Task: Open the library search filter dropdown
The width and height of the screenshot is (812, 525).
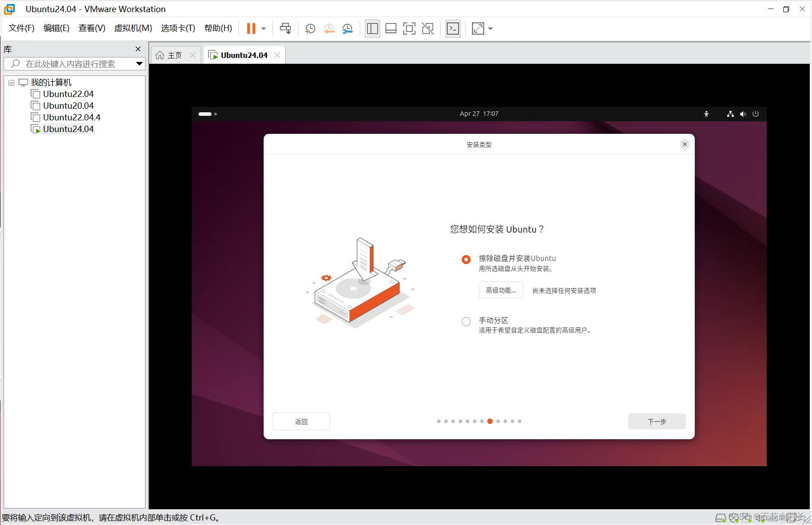Action: [139, 64]
